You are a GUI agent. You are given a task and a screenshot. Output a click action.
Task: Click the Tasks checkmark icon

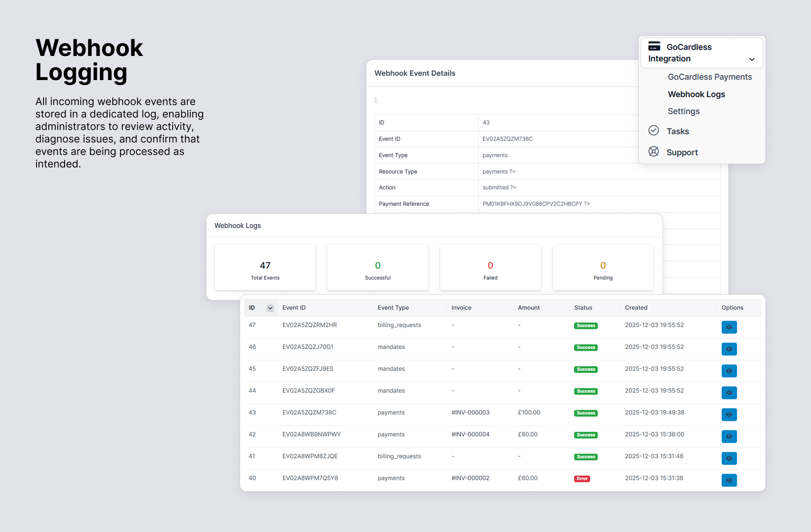point(653,130)
